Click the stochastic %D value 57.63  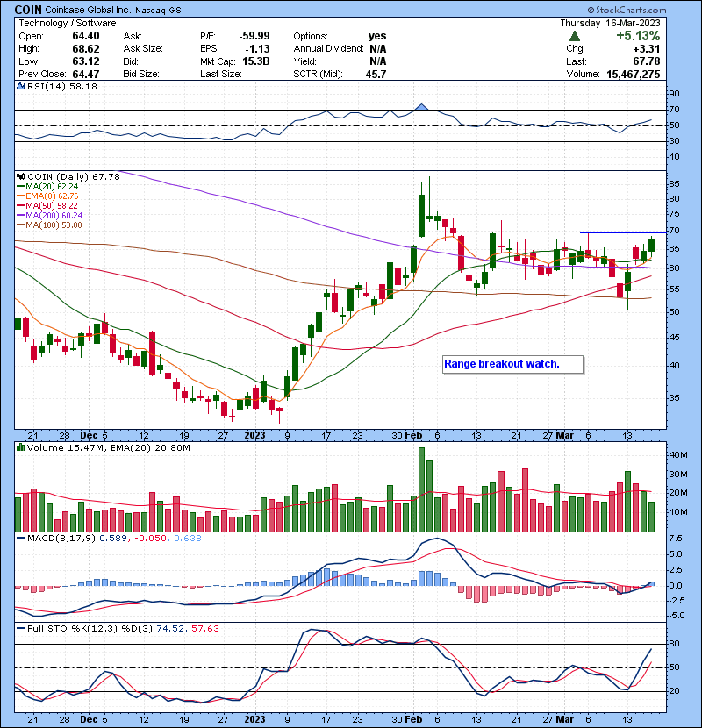[x=204, y=628]
